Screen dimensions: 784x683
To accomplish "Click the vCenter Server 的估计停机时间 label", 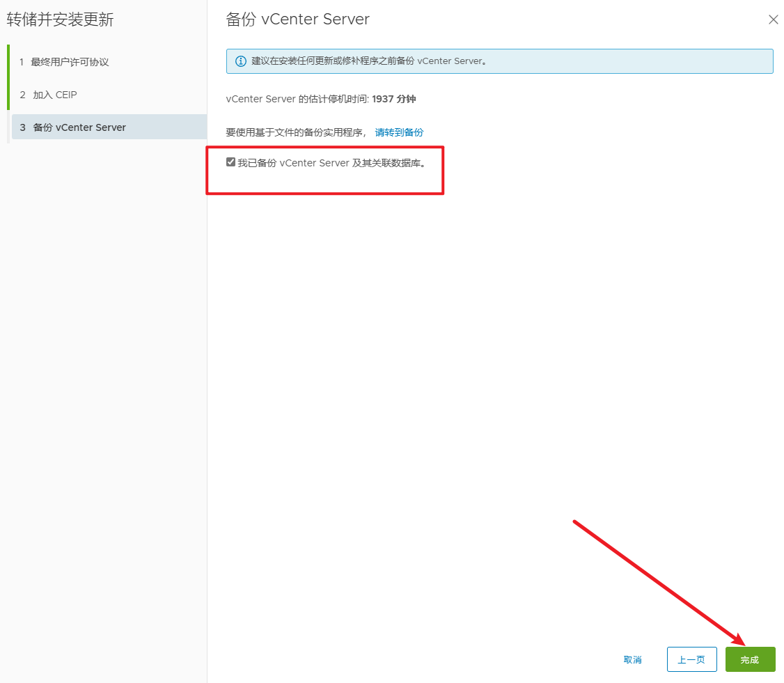I will pyautogui.click(x=297, y=100).
